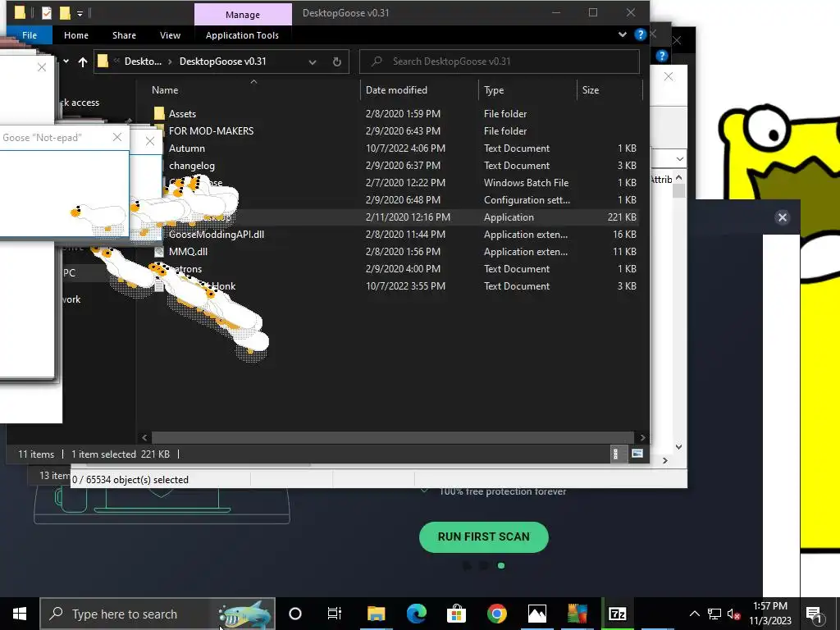Viewport: 840px width, 630px height.
Task: Open the Customize Quick Access Toolbar dropdown
Action: point(80,13)
